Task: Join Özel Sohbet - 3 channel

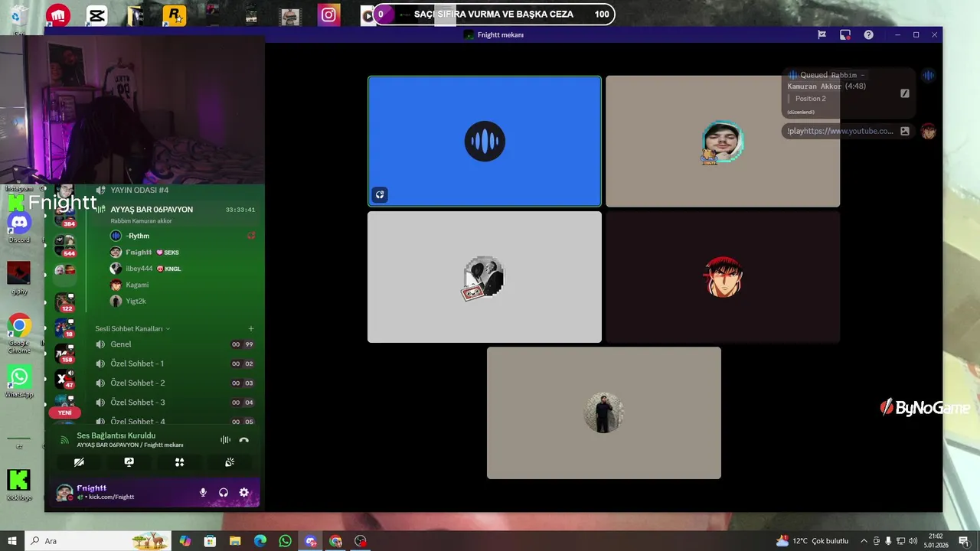Action: tap(175, 402)
